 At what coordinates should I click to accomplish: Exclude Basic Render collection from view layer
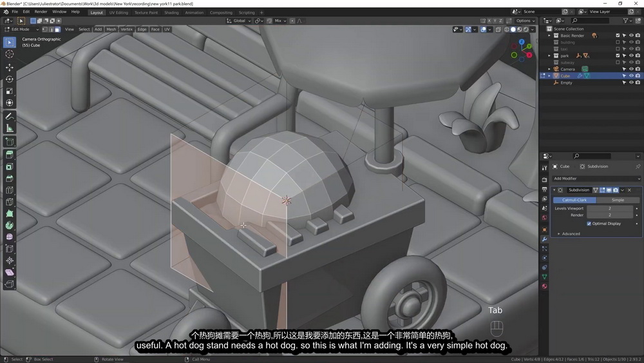coord(618,35)
